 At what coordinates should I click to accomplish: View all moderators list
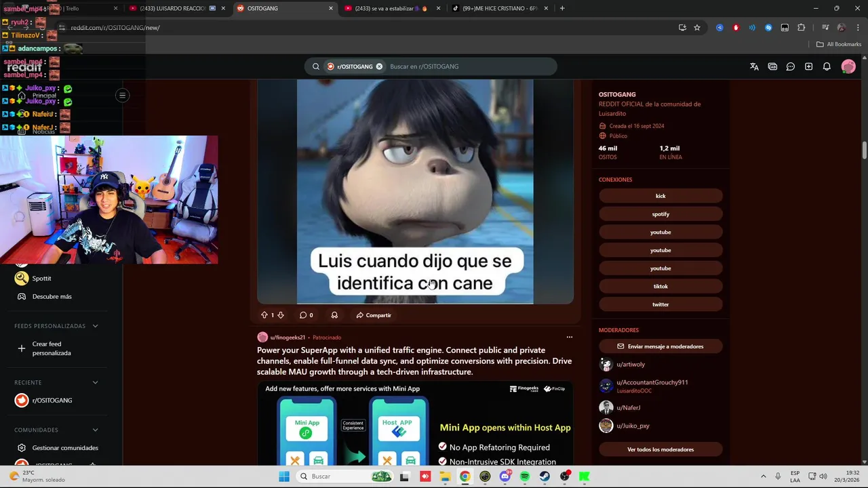660,449
